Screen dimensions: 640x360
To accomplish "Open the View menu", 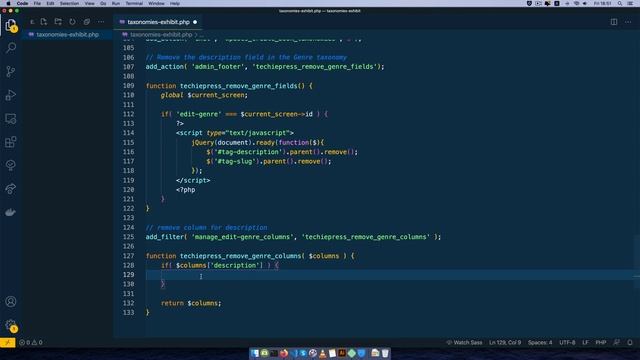I will click(x=89, y=3).
